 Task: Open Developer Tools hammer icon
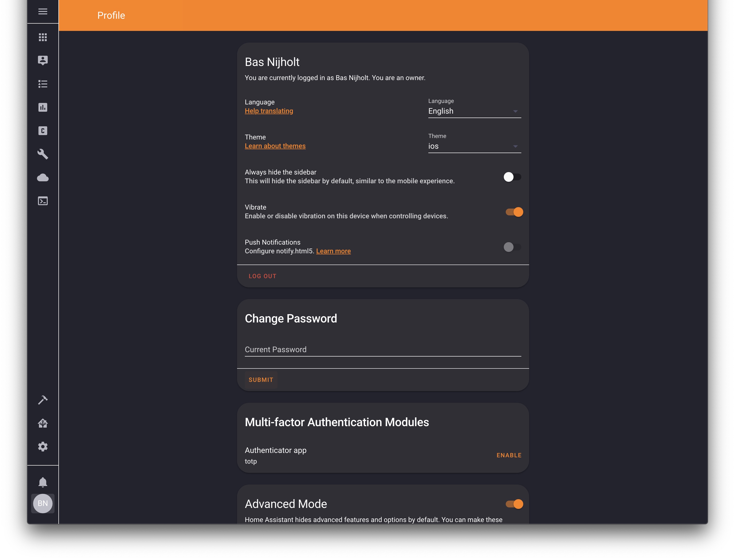(43, 400)
